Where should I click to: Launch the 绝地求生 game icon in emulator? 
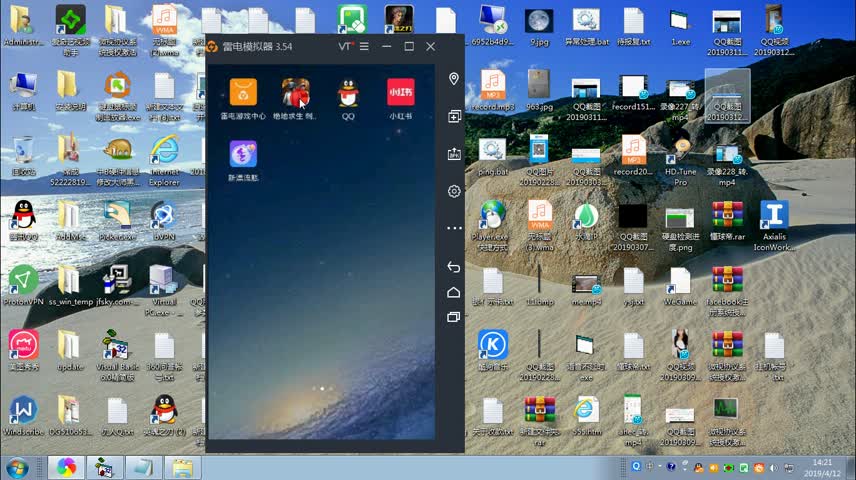[x=295, y=92]
